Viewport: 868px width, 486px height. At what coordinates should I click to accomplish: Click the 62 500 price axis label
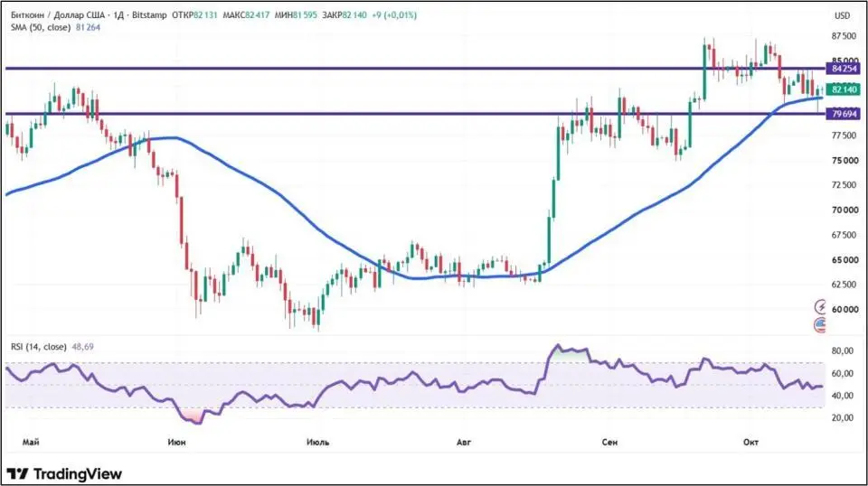(x=844, y=285)
